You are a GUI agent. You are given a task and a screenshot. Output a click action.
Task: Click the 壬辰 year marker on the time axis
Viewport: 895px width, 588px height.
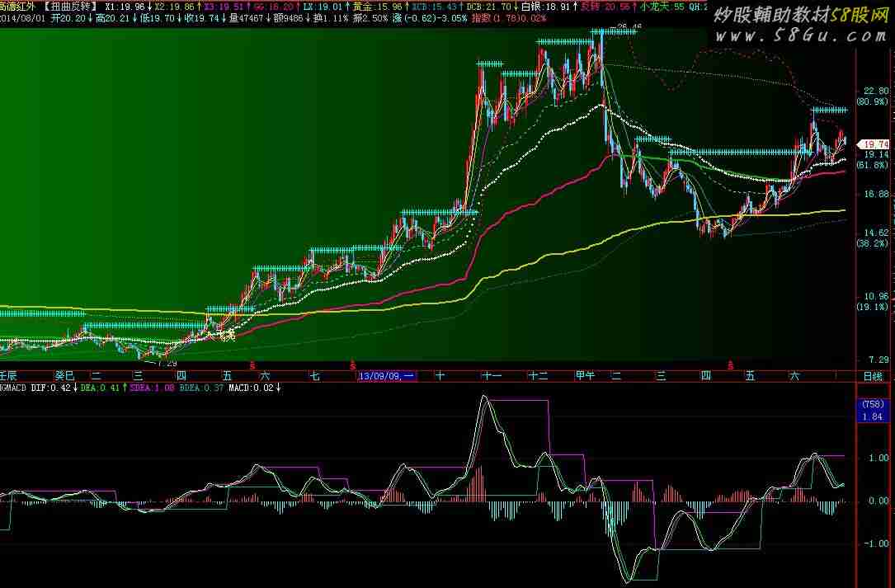tap(8, 375)
